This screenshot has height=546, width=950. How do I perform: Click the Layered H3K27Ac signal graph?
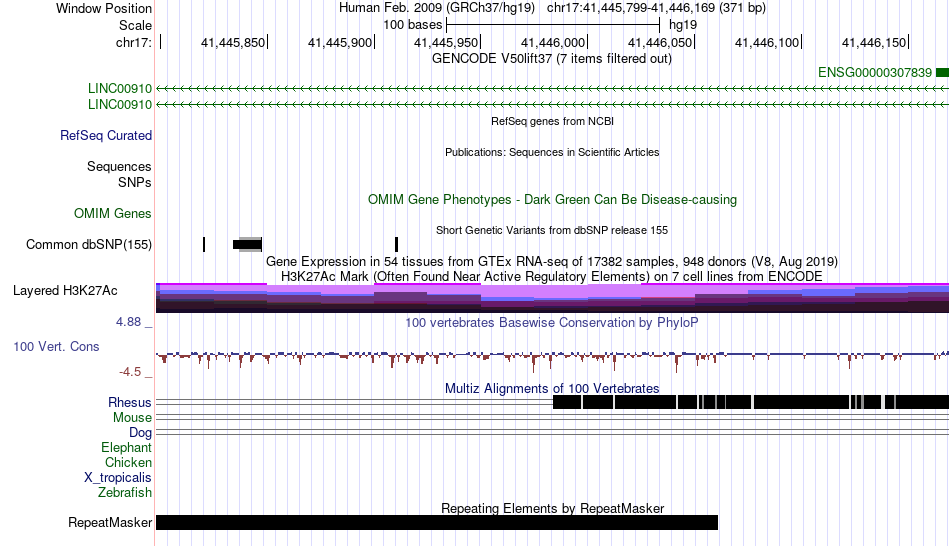[553, 298]
